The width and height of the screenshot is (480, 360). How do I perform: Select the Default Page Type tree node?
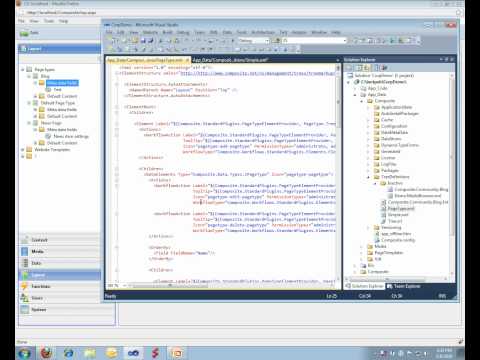tap(58, 103)
